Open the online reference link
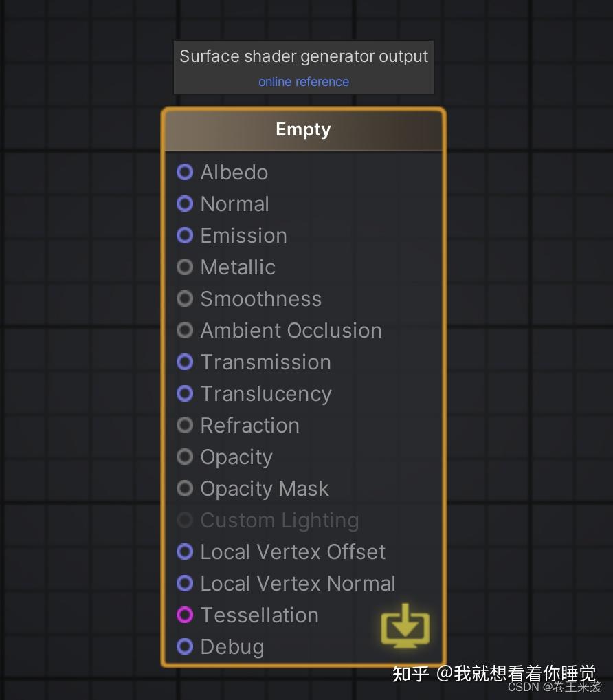 pos(303,81)
